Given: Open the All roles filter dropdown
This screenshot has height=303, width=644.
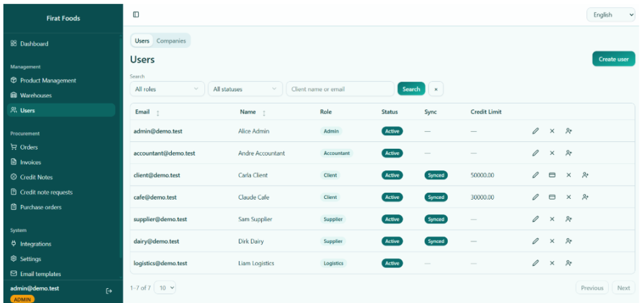Looking at the screenshot, I should pos(167,89).
